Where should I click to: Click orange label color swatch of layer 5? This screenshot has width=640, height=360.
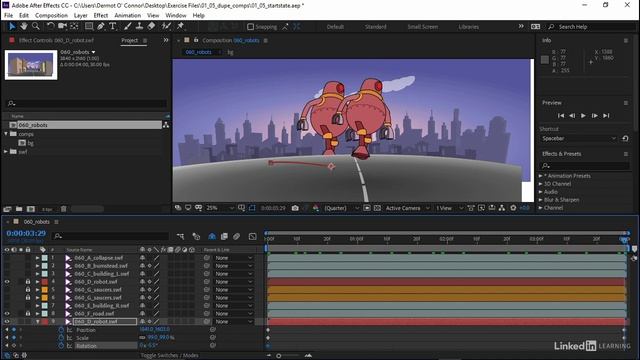coord(44,290)
